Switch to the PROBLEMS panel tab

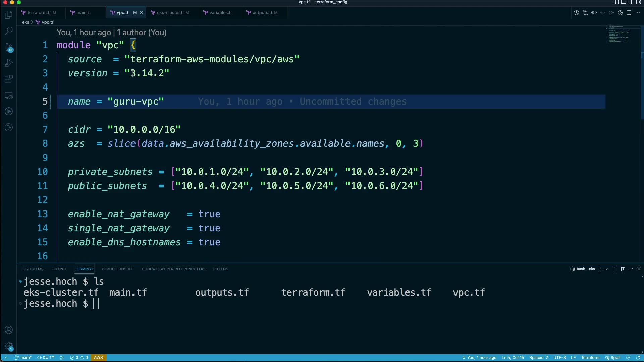(33, 269)
